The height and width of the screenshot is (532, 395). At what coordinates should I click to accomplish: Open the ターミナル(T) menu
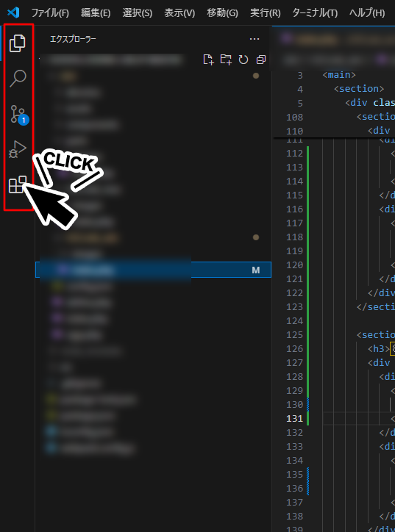(315, 13)
